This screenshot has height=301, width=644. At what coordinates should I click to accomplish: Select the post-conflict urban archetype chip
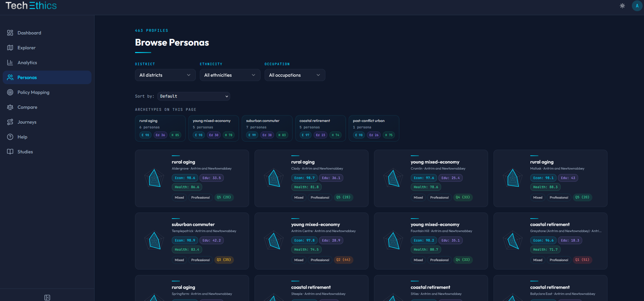374,128
